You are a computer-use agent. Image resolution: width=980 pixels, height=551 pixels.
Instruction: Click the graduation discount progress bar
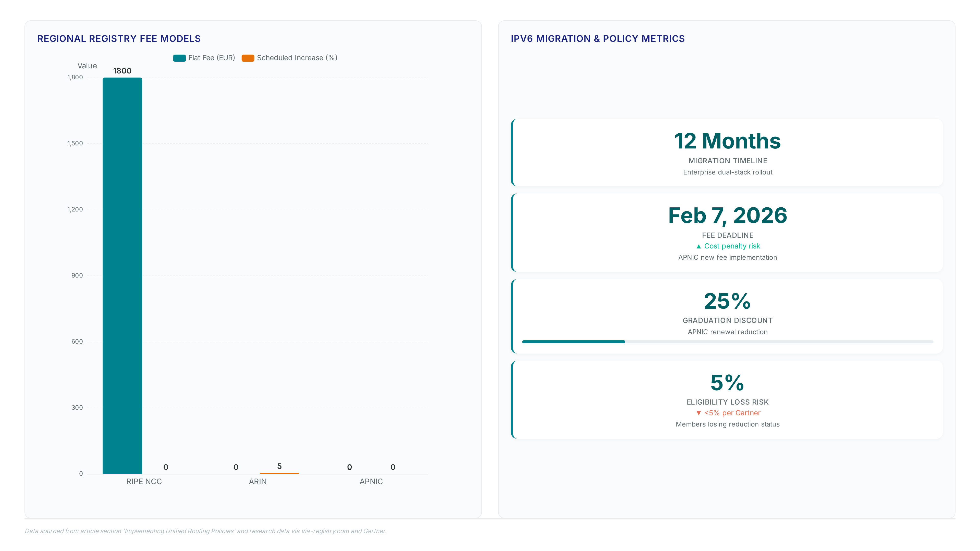point(727,342)
